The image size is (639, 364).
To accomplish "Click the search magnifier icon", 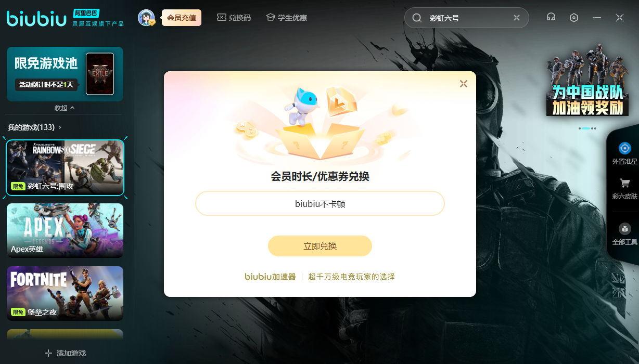I will [417, 18].
